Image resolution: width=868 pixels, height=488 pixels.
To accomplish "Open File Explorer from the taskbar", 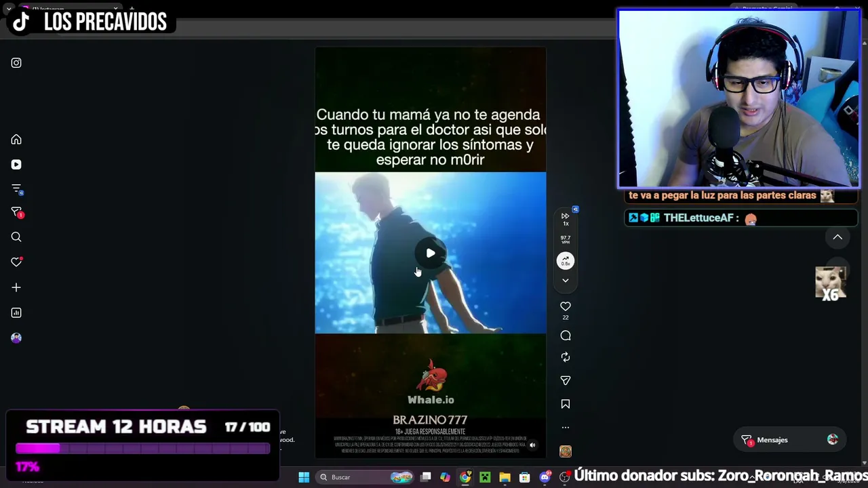I will [505, 477].
